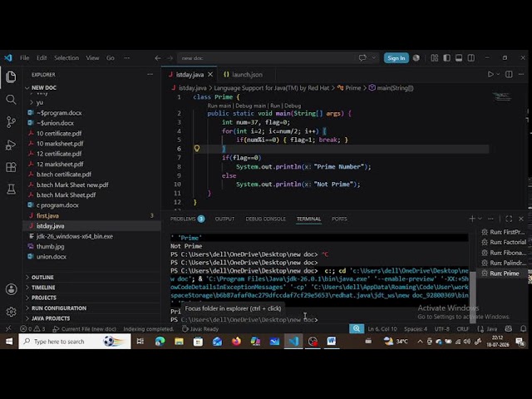The height and width of the screenshot is (399, 532).
Task: Open the Accounts menu icon
Action: click(x=11, y=289)
